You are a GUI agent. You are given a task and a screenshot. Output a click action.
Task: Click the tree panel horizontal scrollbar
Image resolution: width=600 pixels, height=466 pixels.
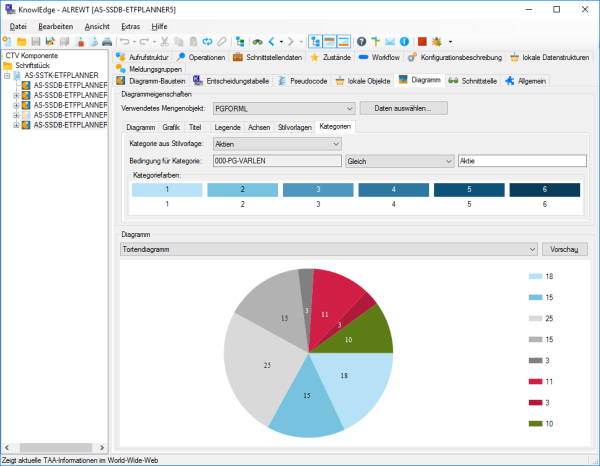pyautogui.click(x=54, y=448)
